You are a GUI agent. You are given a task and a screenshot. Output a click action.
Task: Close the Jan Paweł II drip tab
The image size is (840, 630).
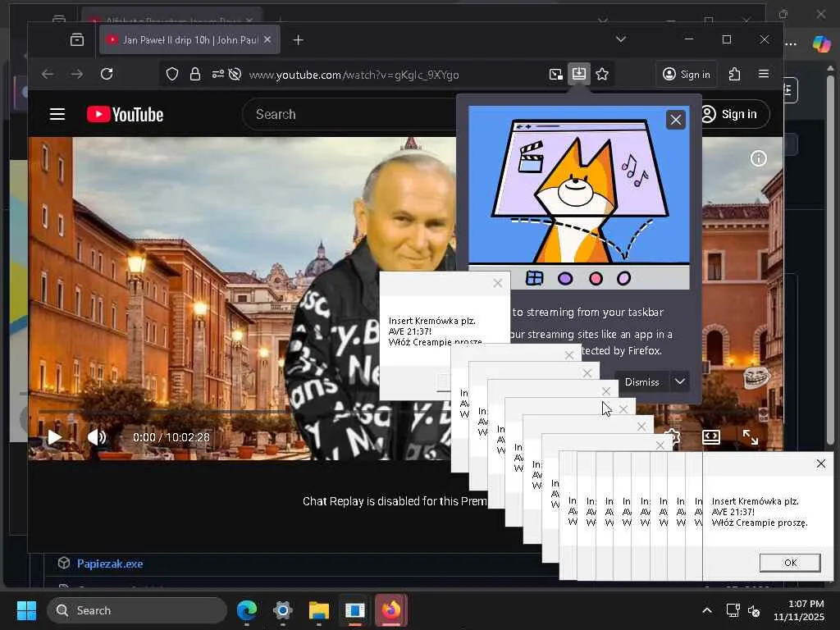(268, 39)
